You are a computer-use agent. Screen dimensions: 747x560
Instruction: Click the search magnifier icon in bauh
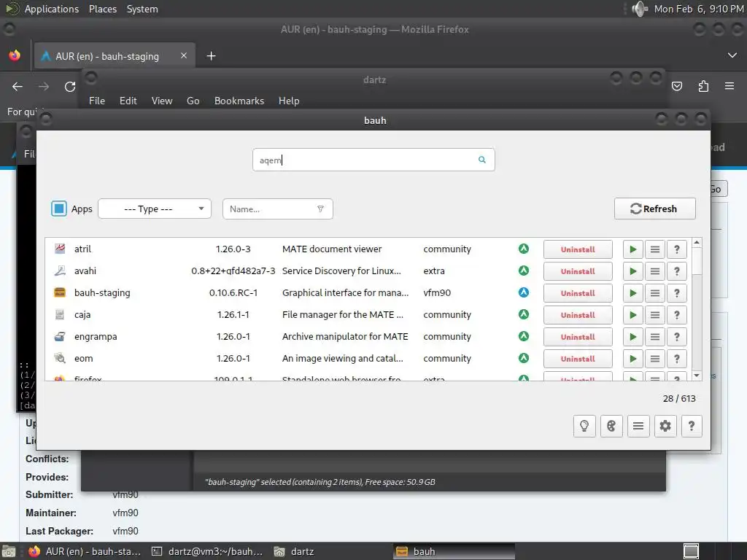(481, 160)
